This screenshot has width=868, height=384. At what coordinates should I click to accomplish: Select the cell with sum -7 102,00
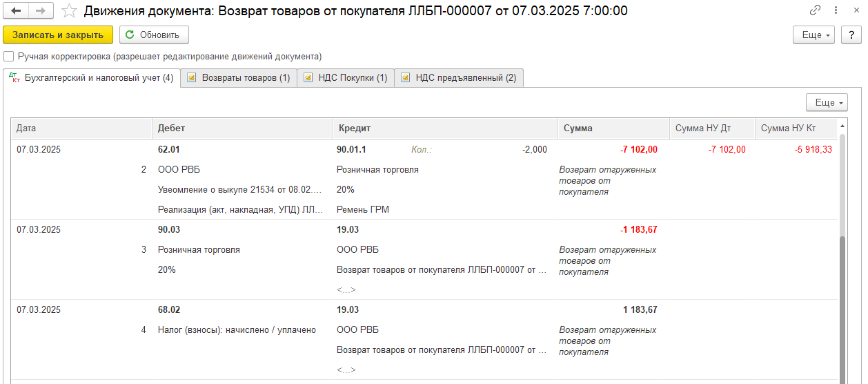(613, 149)
